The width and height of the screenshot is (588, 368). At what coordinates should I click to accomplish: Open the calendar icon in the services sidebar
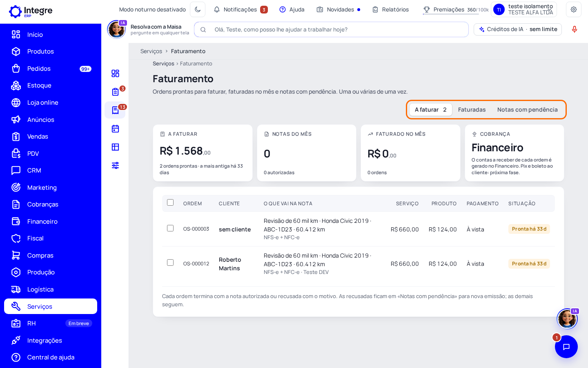coord(115,128)
